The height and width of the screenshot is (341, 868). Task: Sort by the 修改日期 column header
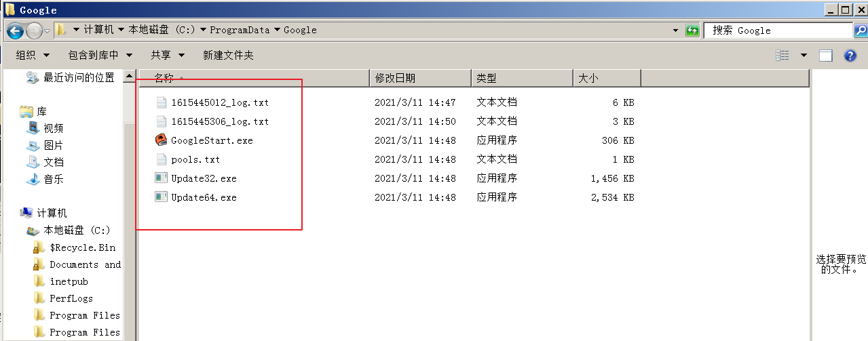click(420, 79)
